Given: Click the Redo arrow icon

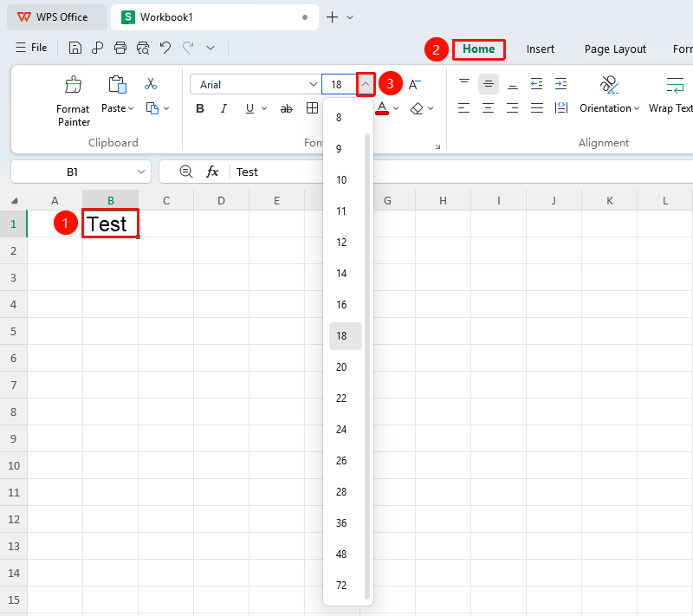Looking at the screenshot, I should tap(188, 48).
